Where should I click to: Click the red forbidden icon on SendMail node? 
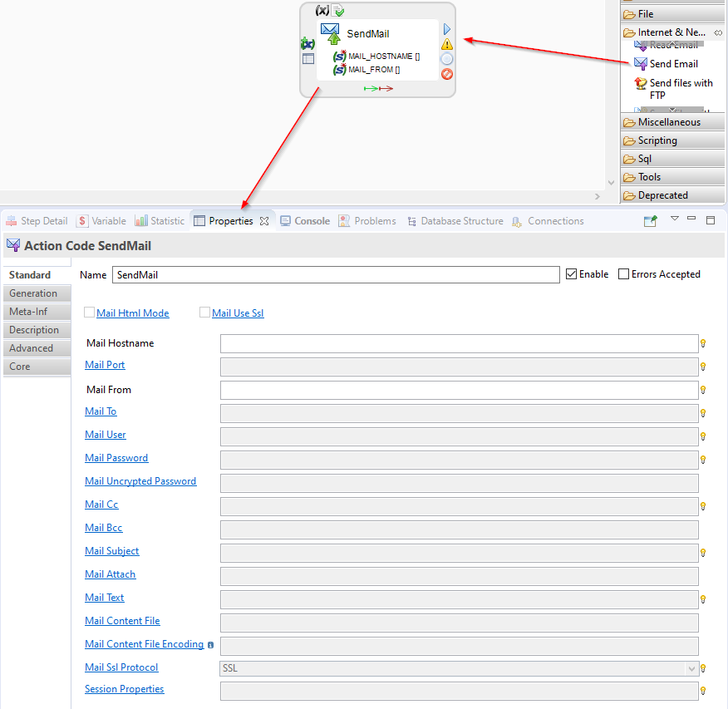447,74
